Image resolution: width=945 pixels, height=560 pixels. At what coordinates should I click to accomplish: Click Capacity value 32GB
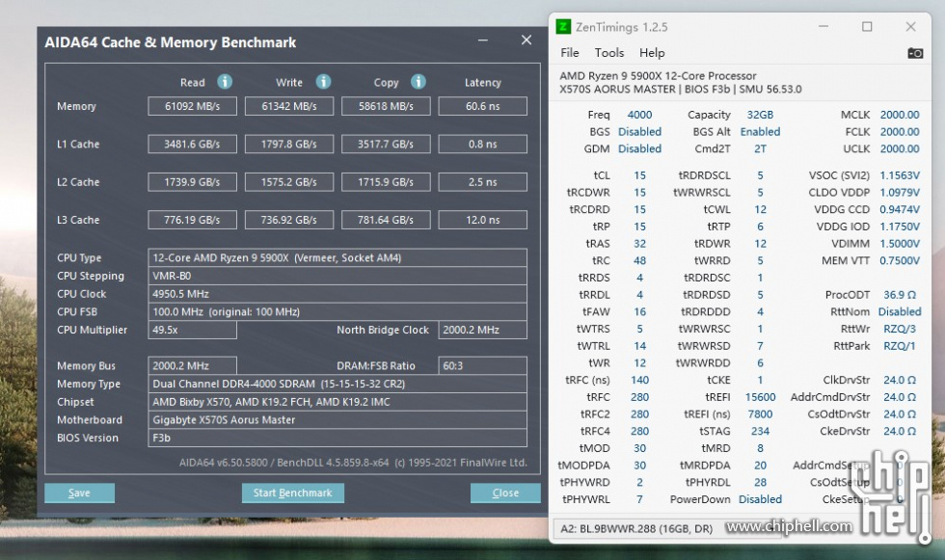(x=760, y=115)
